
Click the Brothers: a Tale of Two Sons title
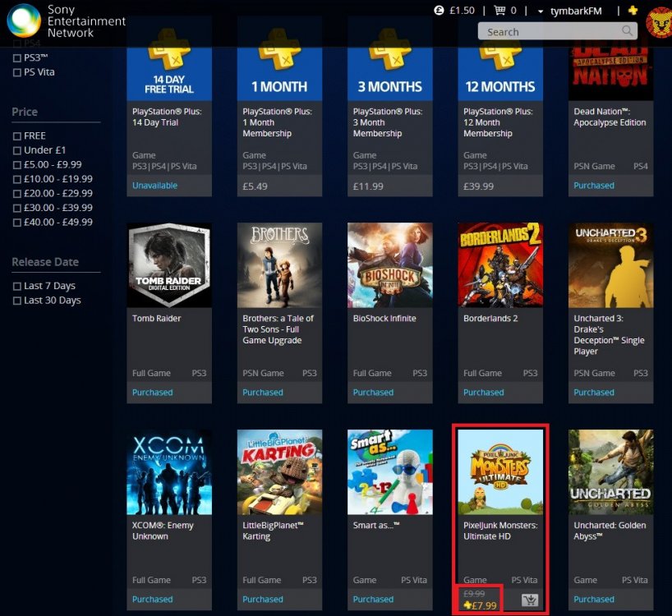coord(278,329)
